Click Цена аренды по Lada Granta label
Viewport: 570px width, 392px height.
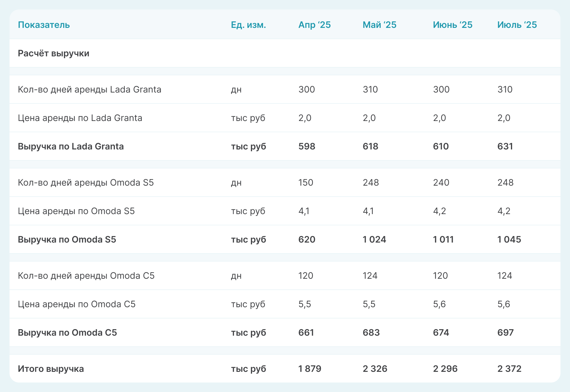click(x=80, y=118)
